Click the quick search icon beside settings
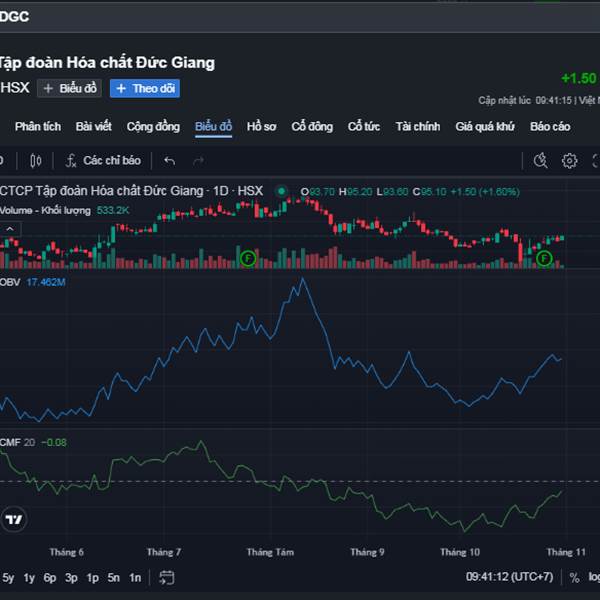This screenshot has height=600, width=600. (x=541, y=161)
